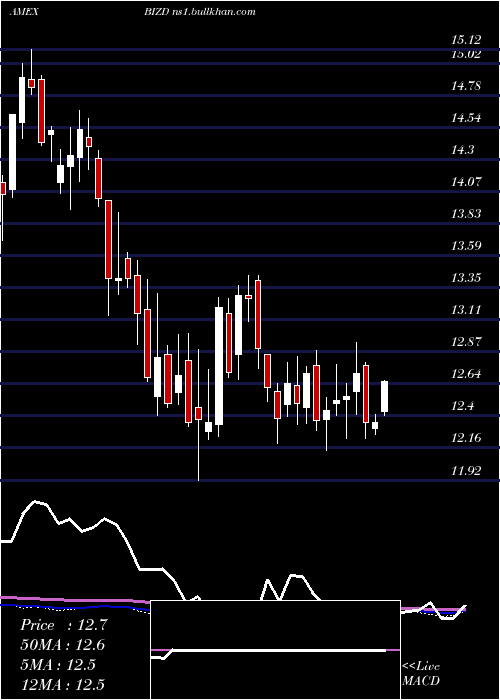Image resolution: width=500 pixels, height=700 pixels.
Task: Click the BIZD ns1.bullkhan.com title text
Action: pos(200,12)
